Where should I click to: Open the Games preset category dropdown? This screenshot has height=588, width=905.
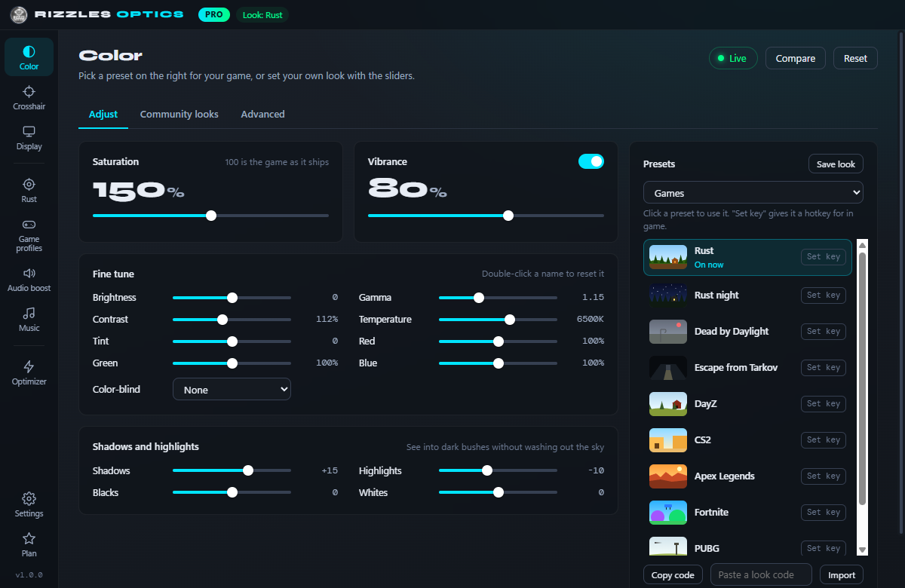click(x=753, y=193)
